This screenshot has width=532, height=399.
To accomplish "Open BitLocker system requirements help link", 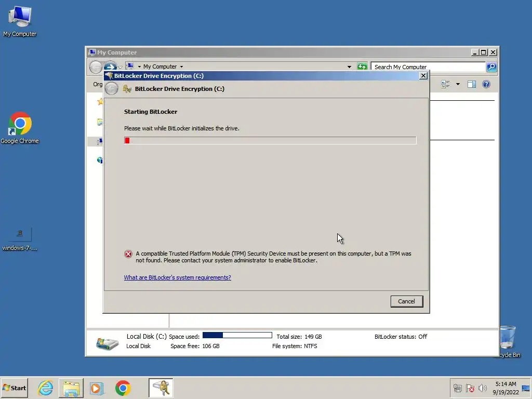I will (178, 277).
